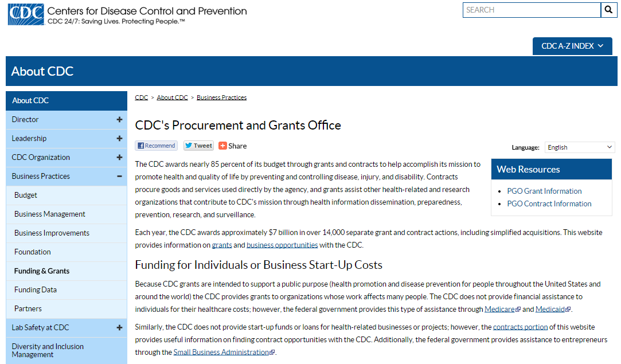The width and height of the screenshot is (621, 364).
Task: Click the CDC logo in header
Action: coord(26,14)
